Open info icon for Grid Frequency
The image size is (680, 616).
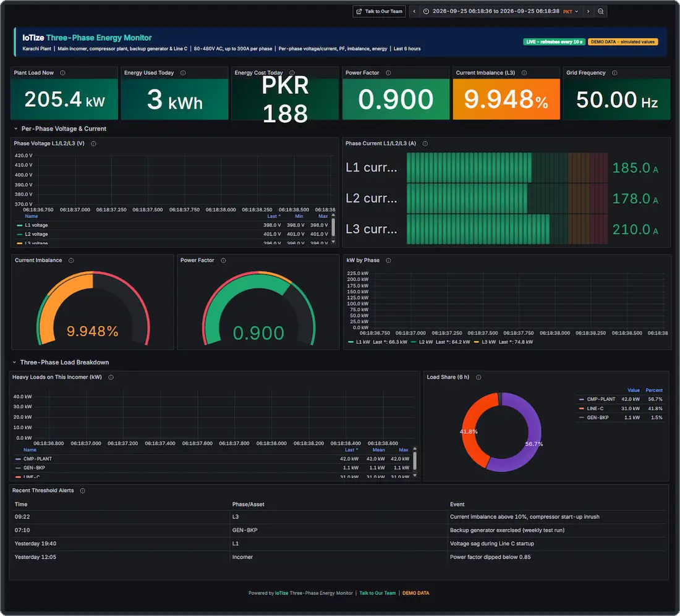click(614, 73)
